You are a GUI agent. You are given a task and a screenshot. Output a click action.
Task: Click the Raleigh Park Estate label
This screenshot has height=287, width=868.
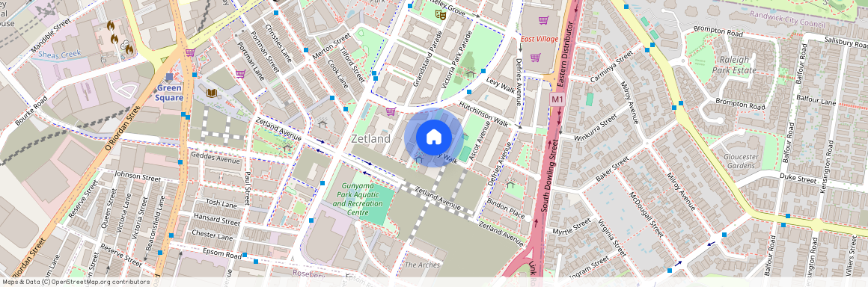[734, 65]
